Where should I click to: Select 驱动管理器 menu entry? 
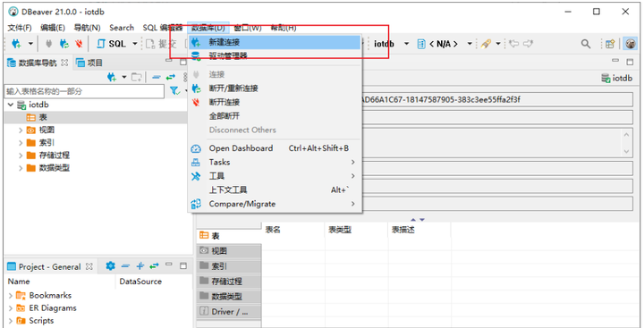[x=275, y=55]
